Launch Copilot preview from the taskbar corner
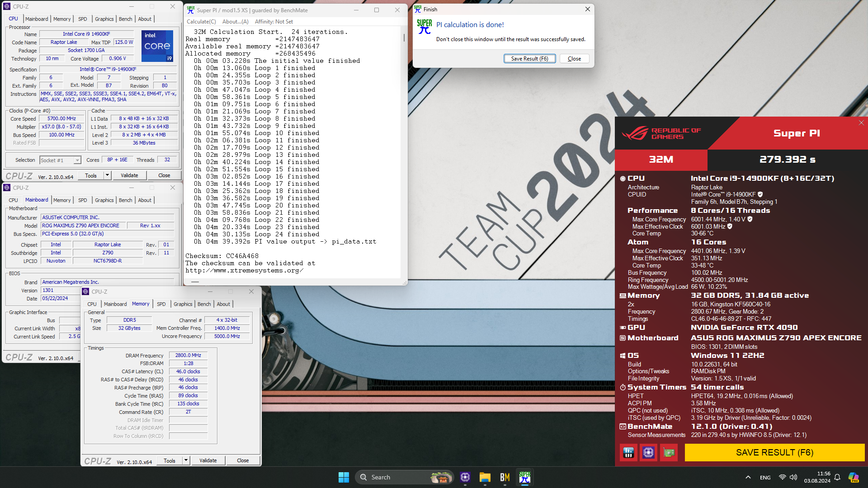Screen dimensions: 868x488 pos(854,477)
